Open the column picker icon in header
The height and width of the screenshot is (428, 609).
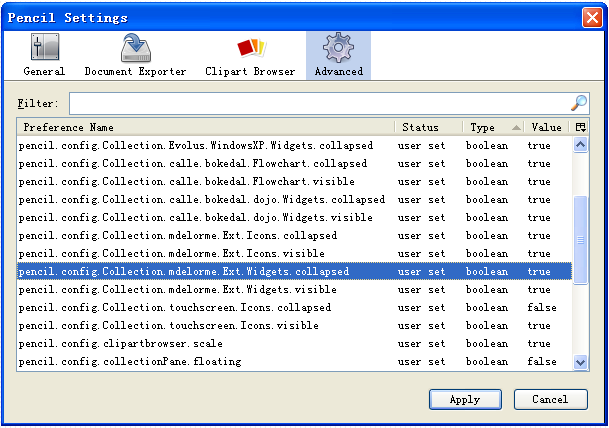click(581, 127)
